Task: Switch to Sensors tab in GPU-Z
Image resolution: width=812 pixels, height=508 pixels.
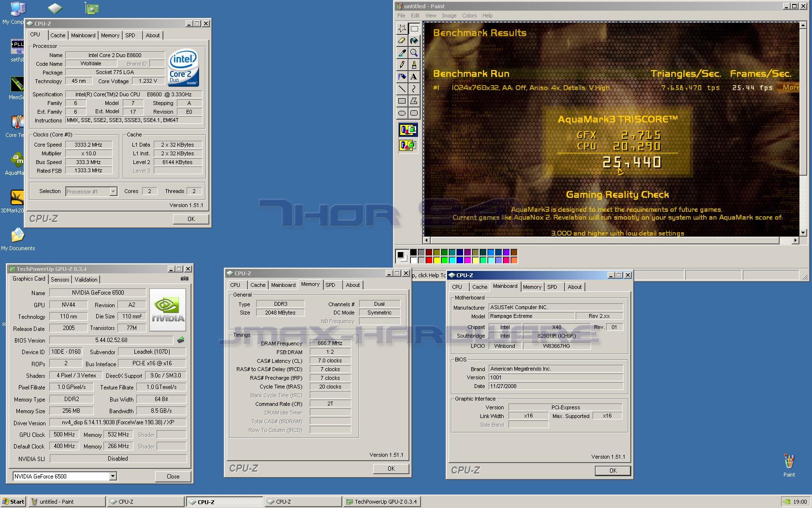Action: (x=60, y=280)
